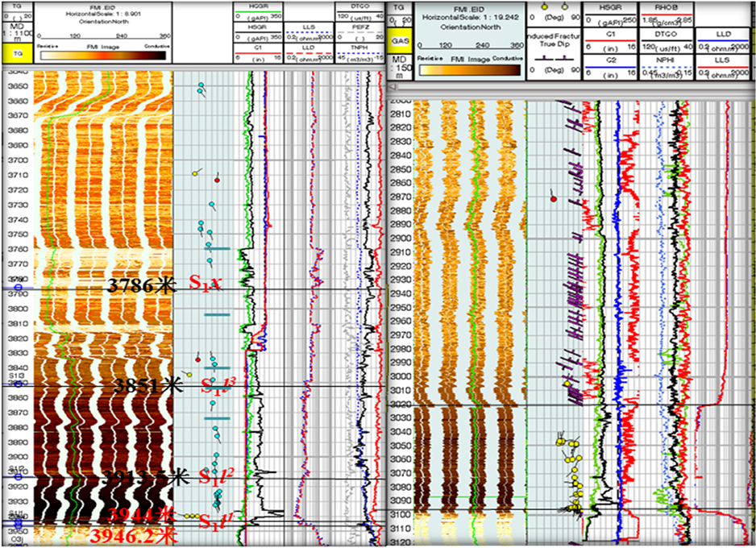756x548 pixels.
Task: Click the red tadpole near depth 3715
Action: point(217,178)
